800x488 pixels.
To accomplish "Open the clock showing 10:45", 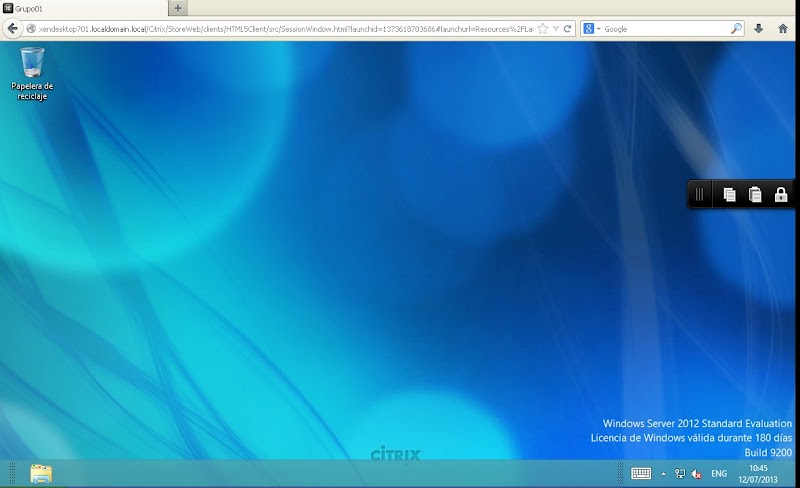I will coord(758,474).
